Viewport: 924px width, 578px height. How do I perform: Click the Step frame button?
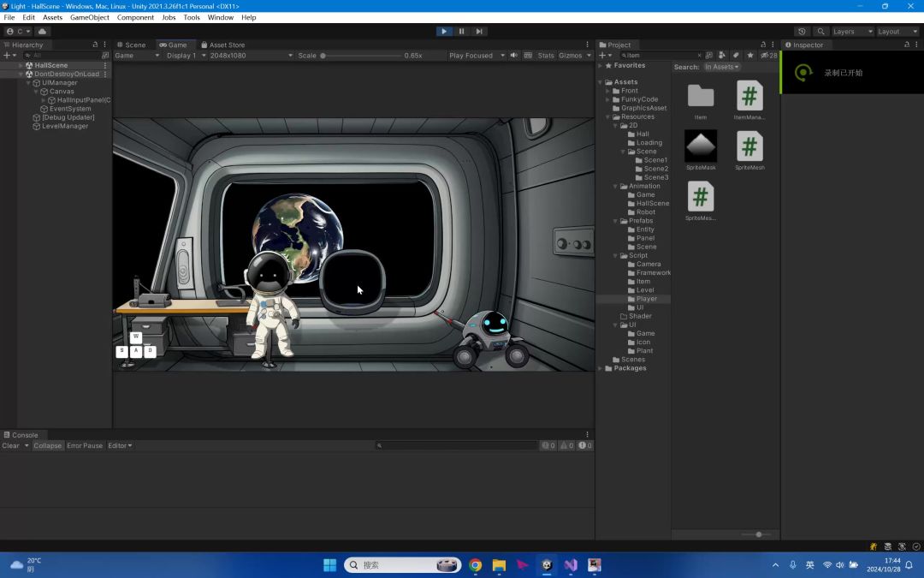pyautogui.click(x=479, y=32)
